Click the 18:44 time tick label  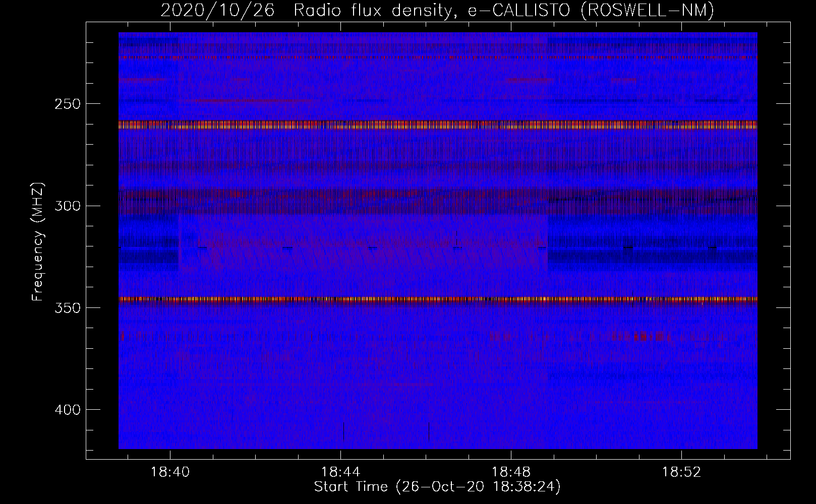coord(341,472)
